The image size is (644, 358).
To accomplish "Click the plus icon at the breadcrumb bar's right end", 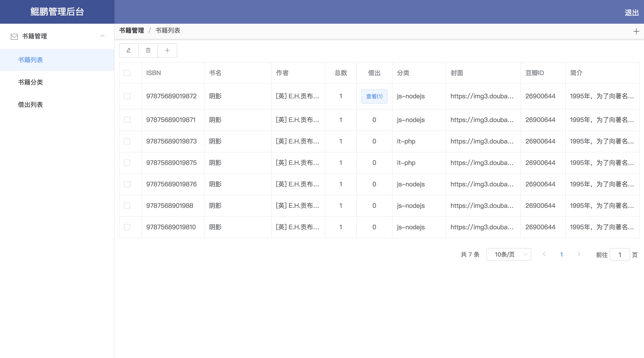I will click(x=636, y=31).
